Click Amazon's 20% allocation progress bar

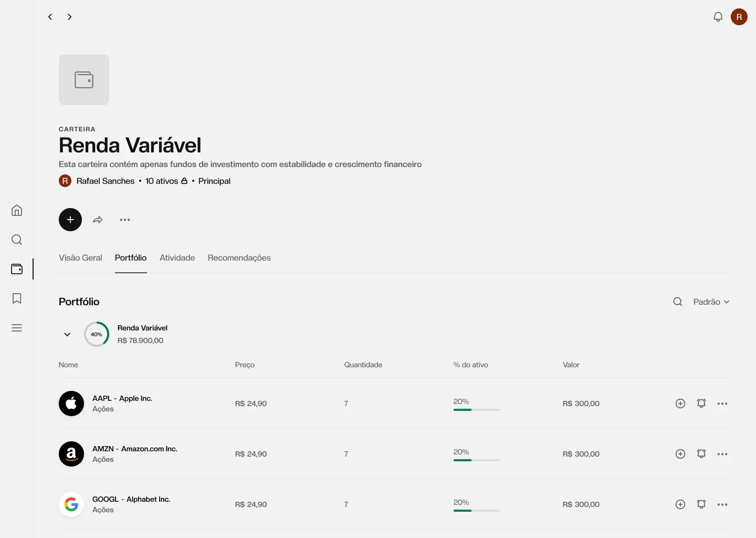(x=476, y=460)
